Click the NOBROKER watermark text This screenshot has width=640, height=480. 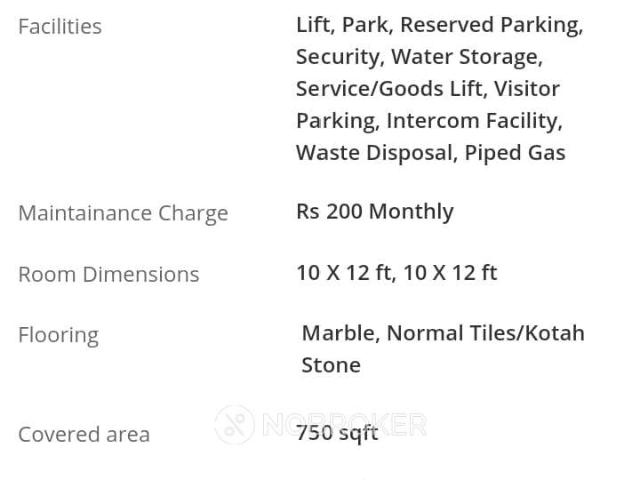(344, 425)
